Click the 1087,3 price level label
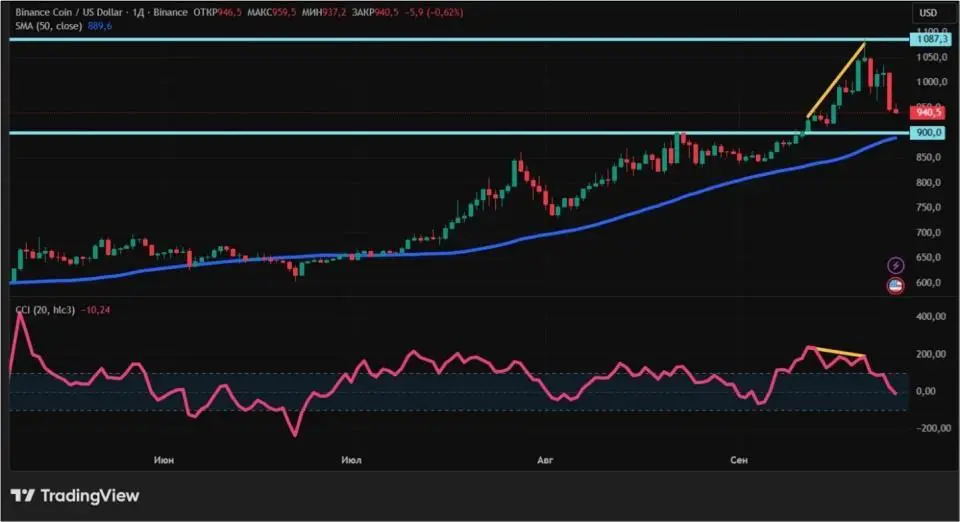This screenshot has width=960, height=522. tap(928, 39)
